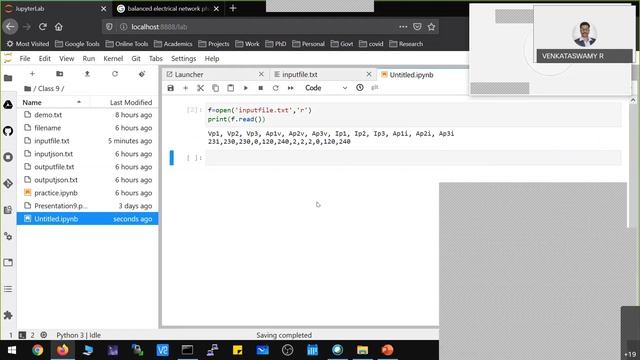Go to the Firefox home page

(59, 27)
